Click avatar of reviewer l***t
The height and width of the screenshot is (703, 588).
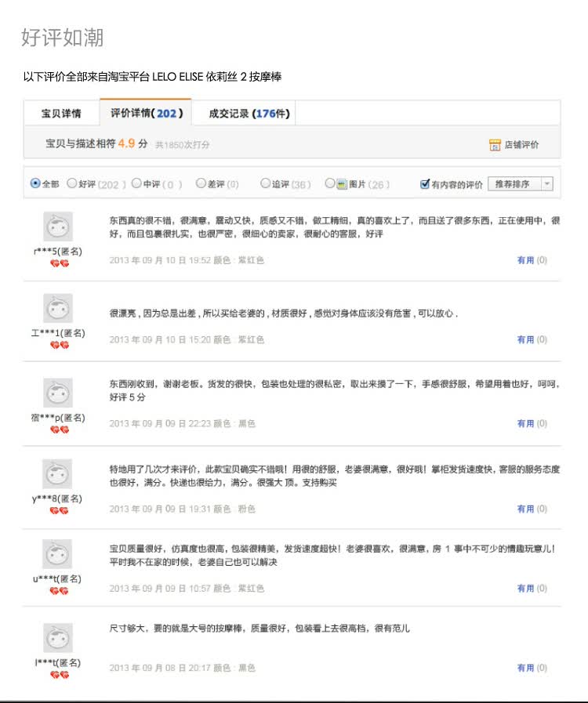pos(57,638)
